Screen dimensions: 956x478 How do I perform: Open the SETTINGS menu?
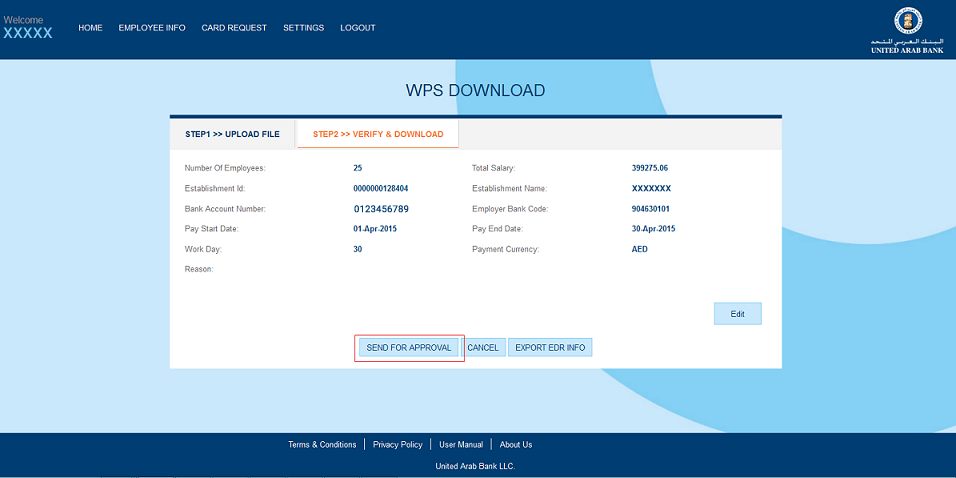point(303,28)
